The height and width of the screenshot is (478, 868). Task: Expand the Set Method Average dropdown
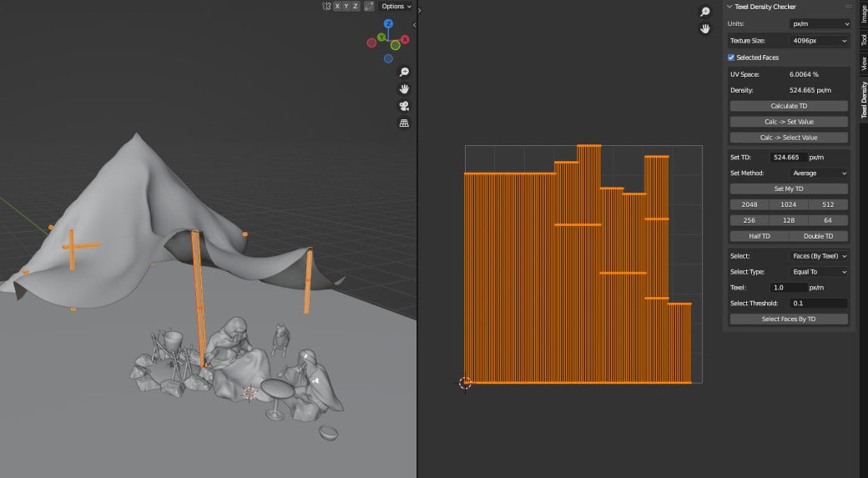click(820, 174)
